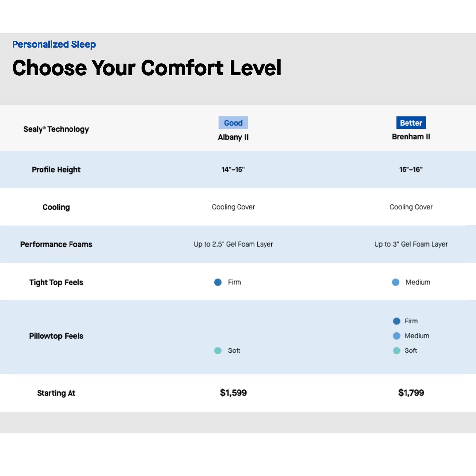Click the $1,599 starting price
Image resolution: width=476 pixels, height=476 pixels.
pyautogui.click(x=233, y=393)
